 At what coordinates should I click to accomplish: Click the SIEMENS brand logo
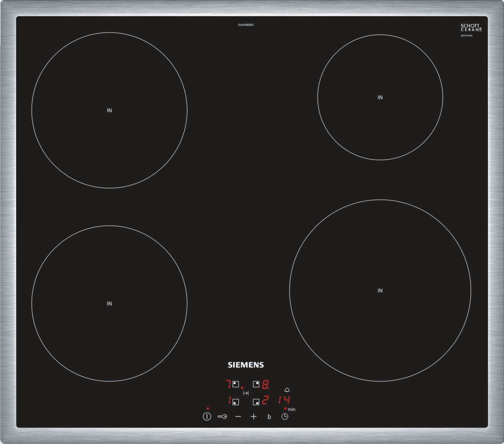[x=246, y=365]
